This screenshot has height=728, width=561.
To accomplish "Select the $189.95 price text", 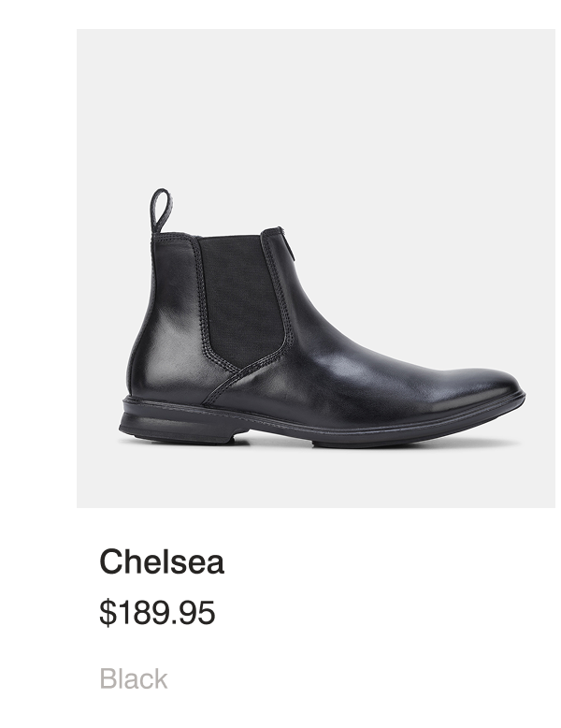I will [157, 613].
